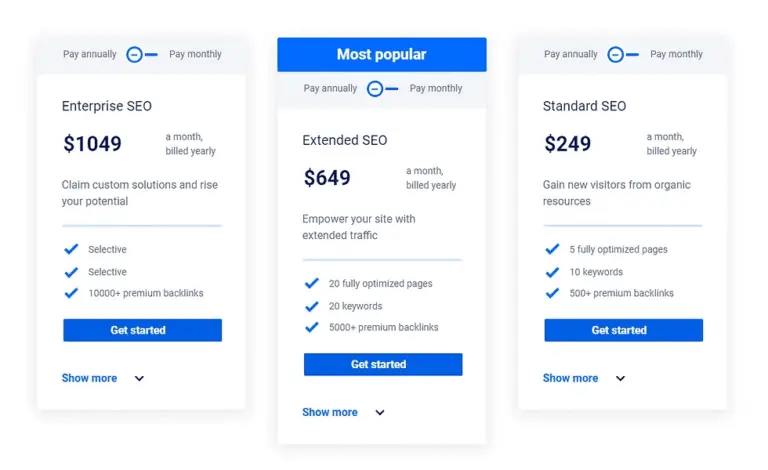Select Pay monthly on Enterprise SEO card

195,54
